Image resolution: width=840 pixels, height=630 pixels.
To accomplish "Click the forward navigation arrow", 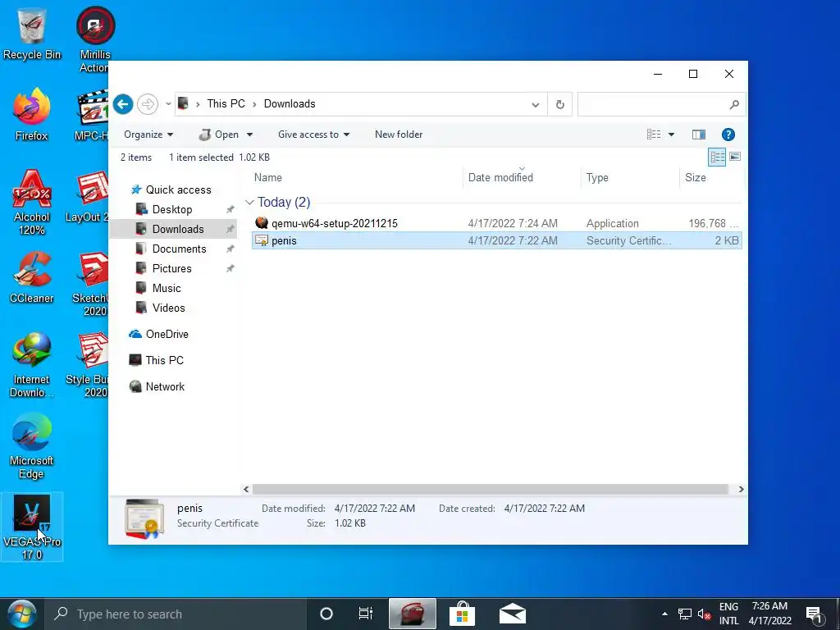I will (x=148, y=104).
